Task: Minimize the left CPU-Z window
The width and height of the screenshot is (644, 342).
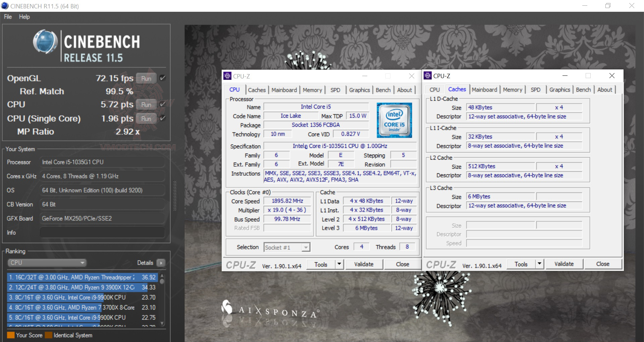Action: coord(365,76)
